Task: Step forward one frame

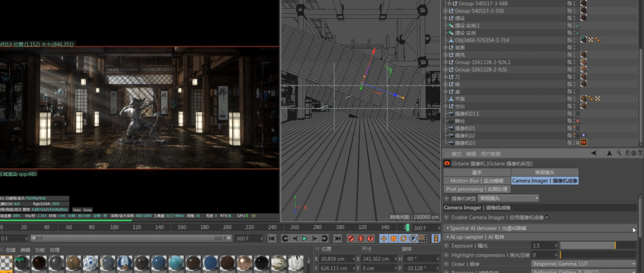Action: coord(314,238)
